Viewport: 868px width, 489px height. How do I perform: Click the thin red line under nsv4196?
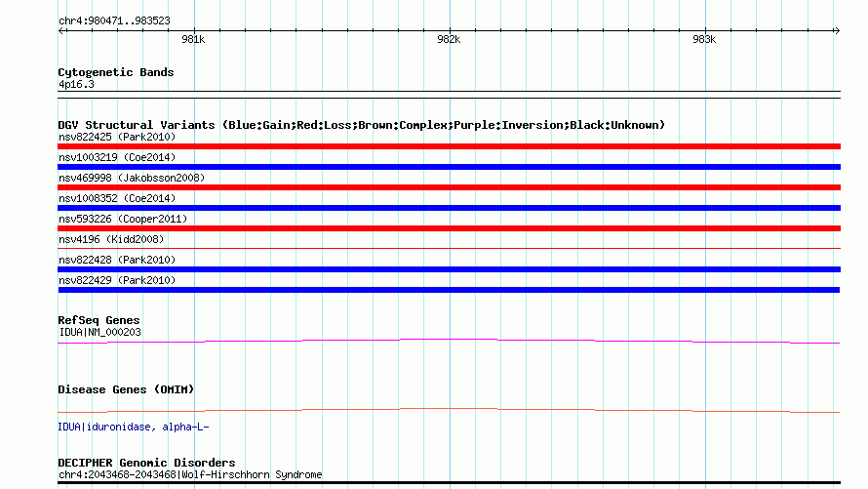coord(449,249)
